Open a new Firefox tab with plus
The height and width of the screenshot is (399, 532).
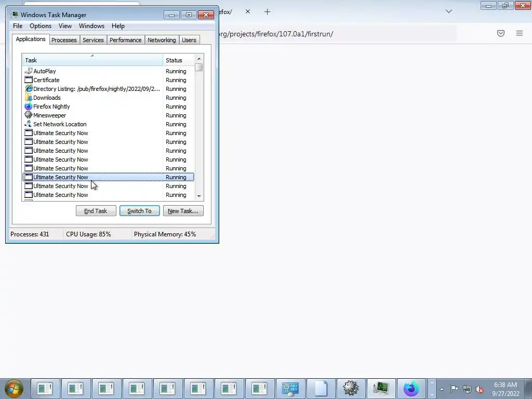268,12
